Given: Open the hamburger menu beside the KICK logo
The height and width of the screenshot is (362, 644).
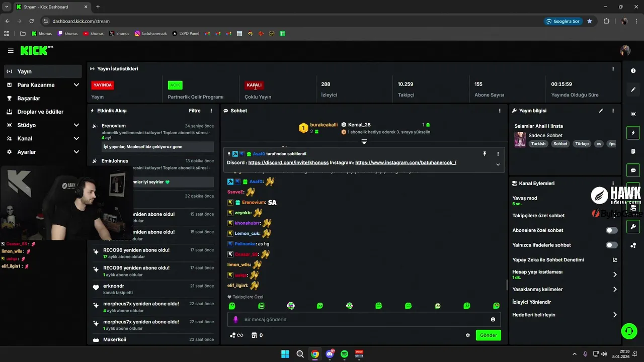Looking at the screenshot, I should pyautogui.click(x=11, y=51).
